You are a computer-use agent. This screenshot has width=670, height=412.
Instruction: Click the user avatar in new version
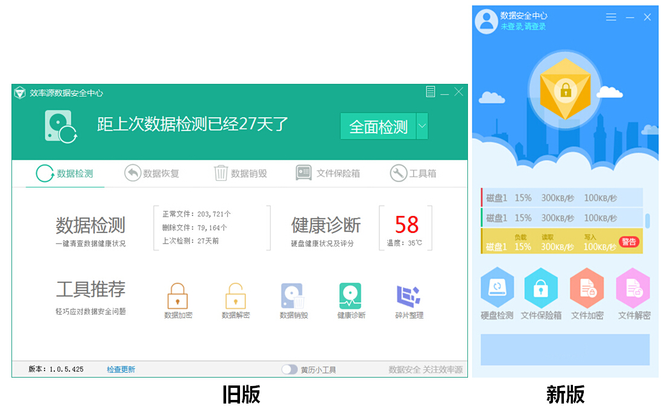coord(487,20)
